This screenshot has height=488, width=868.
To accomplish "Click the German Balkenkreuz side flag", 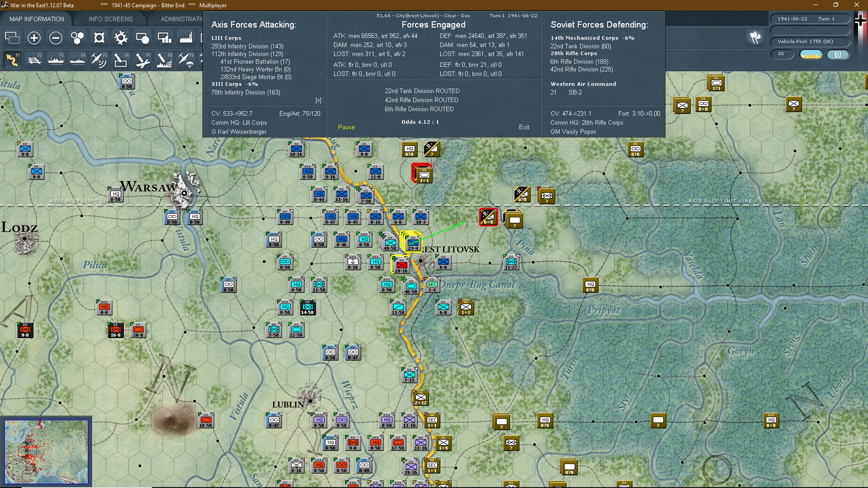I will (x=860, y=21).
